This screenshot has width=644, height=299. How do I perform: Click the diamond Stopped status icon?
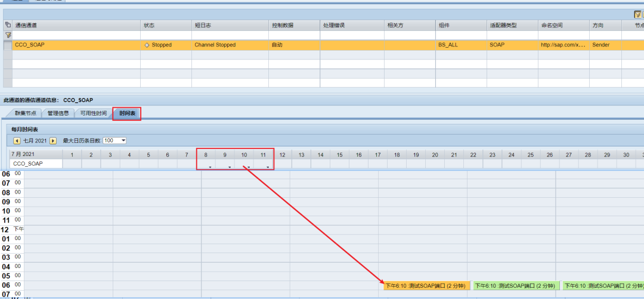147,45
